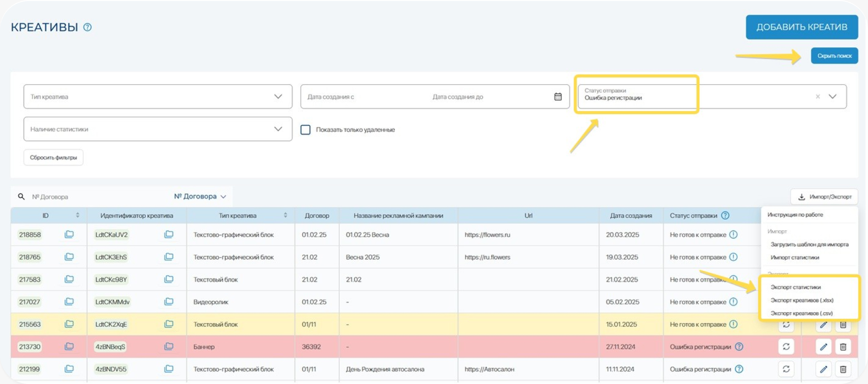Image resolution: width=868 pixels, height=384 pixels.
Task: Copy identifier LdtCK3EhS icon
Action: [x=169, y=257]
